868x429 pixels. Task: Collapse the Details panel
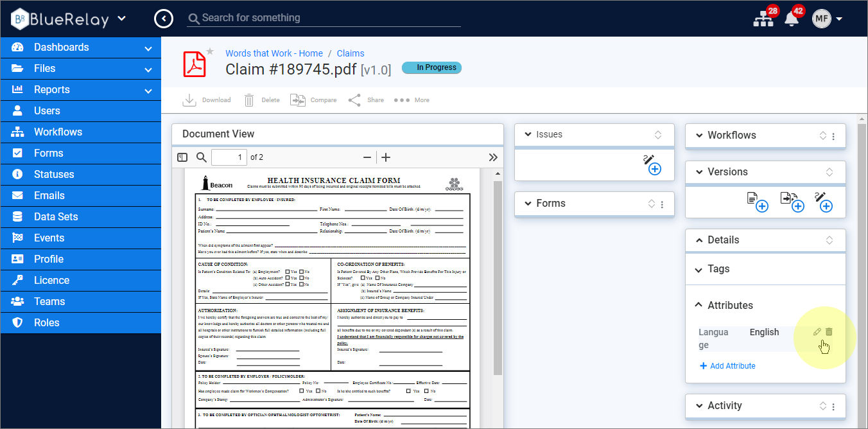(x=699, y=240)
